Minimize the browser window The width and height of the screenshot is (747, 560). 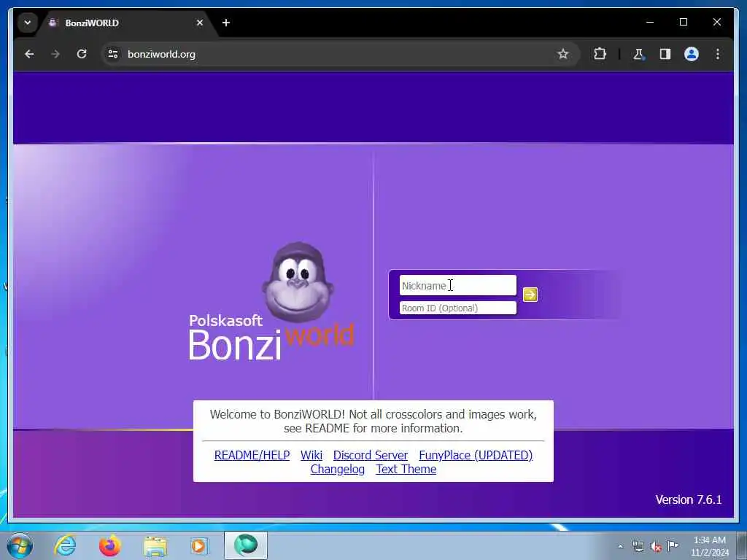click(650, 23)
